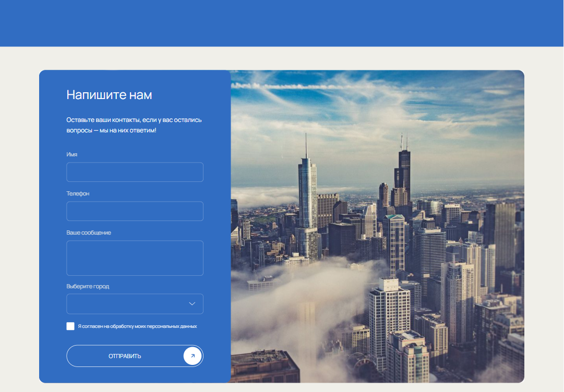Image resolution: width=564 pixels, height=392 pixels.
Task: Click the arrow icon in the send button
Action: [193, 356]
